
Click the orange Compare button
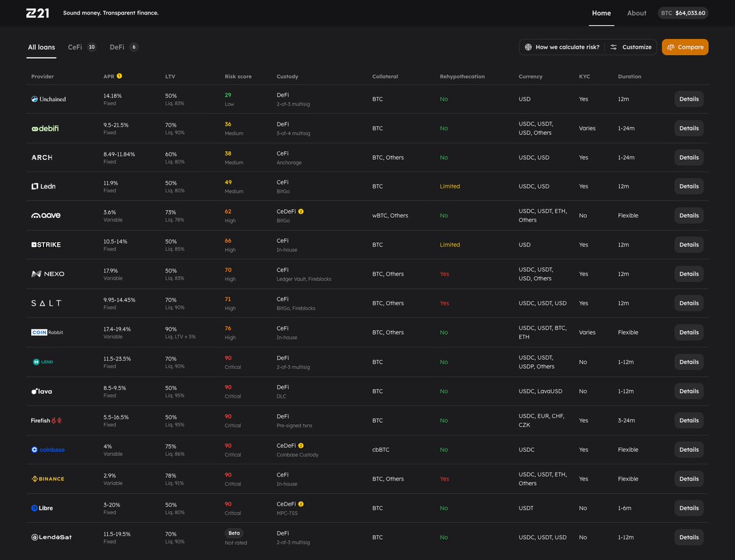coord(685,47)
